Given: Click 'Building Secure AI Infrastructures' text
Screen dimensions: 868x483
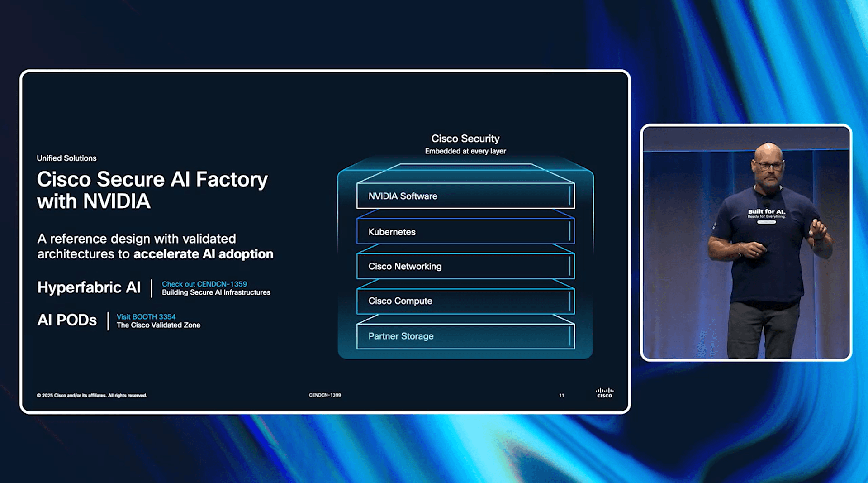Looking at the screenshot, I should (x=216, y=292).
